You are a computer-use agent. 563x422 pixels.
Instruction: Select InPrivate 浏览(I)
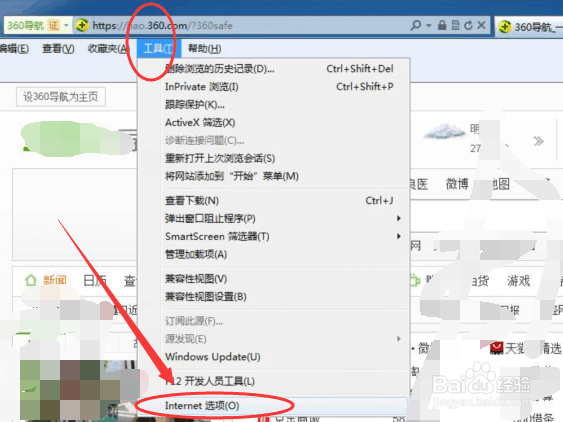[273, 86]
